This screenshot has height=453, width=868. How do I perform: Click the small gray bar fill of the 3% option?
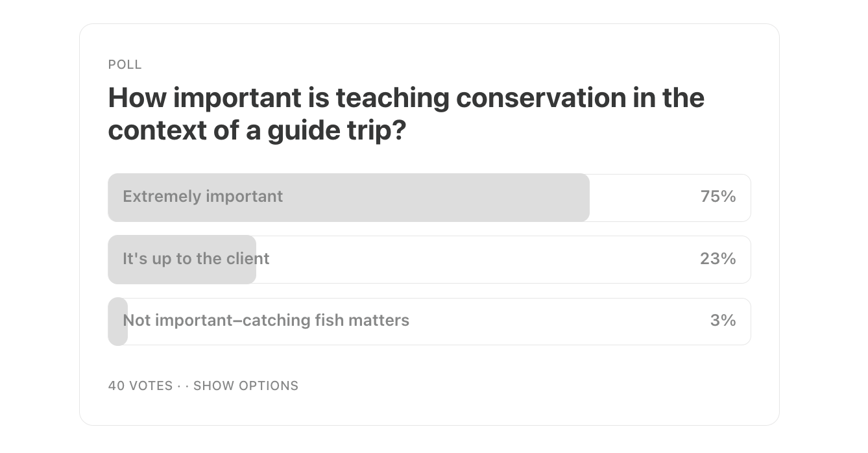(x=117, y=321)
